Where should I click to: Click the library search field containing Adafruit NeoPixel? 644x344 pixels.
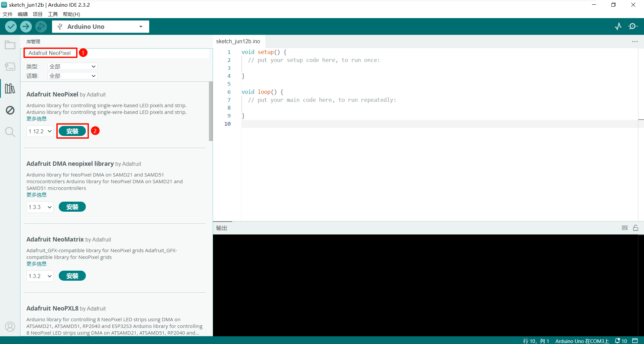coord(116,53)
